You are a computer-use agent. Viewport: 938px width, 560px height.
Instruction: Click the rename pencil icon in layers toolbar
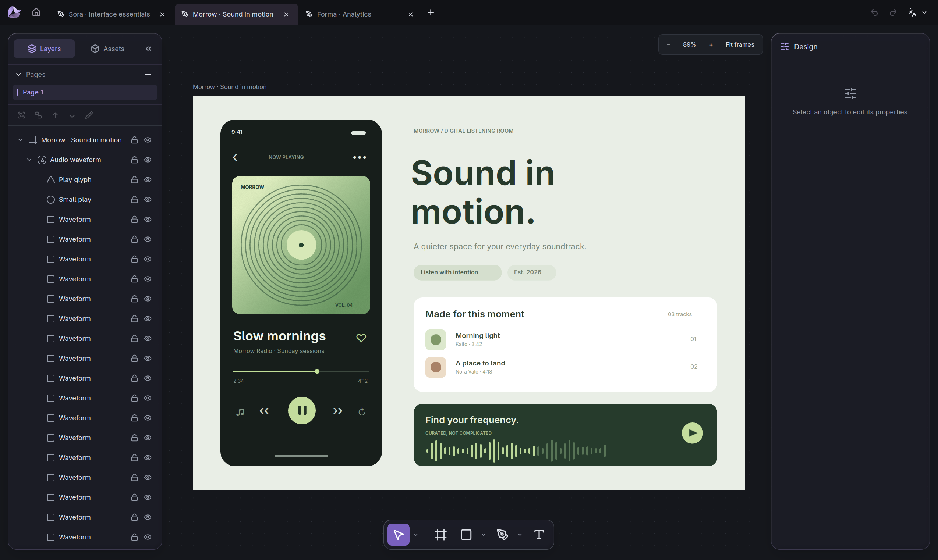[89, 115]
